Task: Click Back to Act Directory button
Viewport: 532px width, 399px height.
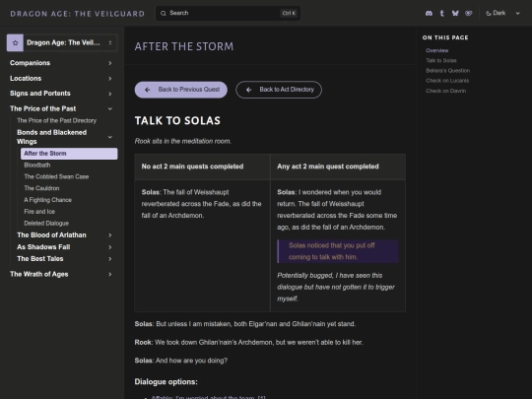Action: 279,90
